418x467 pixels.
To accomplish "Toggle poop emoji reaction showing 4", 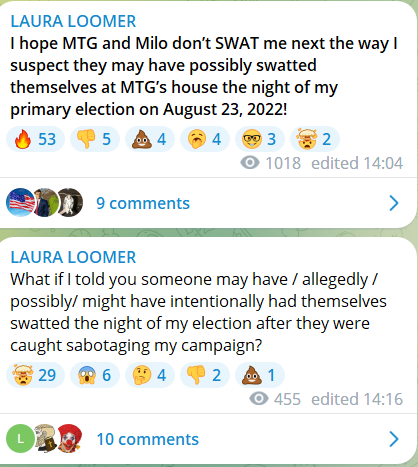I will pos(150,139).
